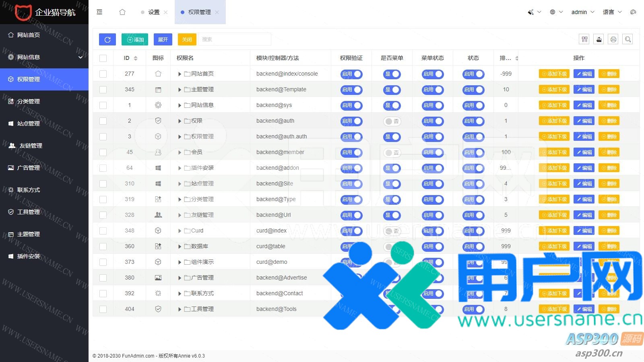
Task: Switch to the 设置 tab
Action: tap(154, 12)
